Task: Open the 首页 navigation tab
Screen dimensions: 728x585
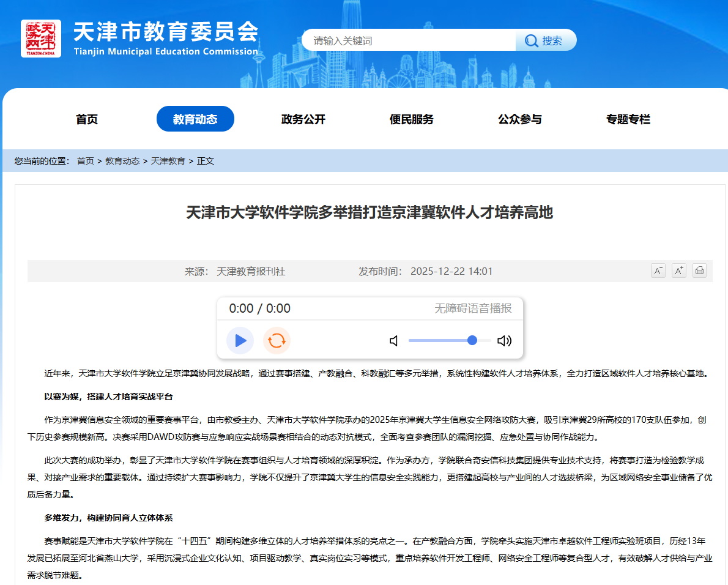Action: tap(87, 119)
